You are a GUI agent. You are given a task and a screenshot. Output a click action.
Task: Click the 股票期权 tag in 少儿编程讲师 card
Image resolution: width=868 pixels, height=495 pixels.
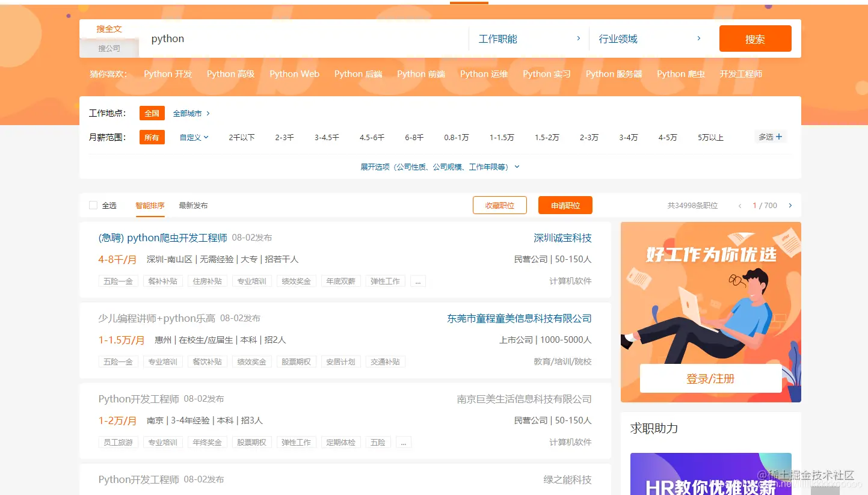[296, 361]
